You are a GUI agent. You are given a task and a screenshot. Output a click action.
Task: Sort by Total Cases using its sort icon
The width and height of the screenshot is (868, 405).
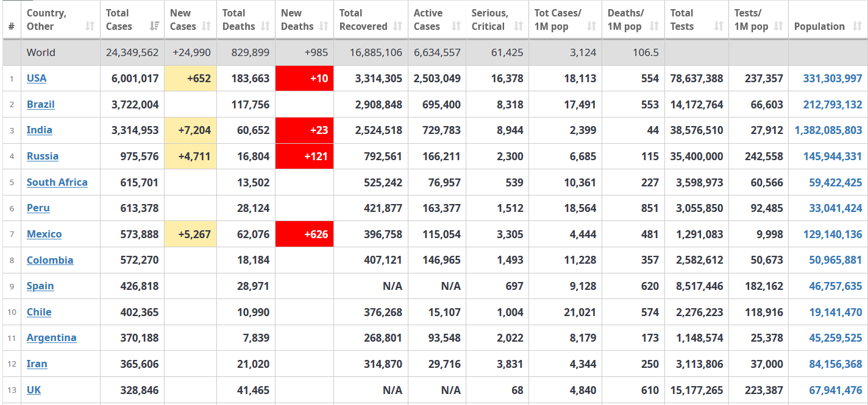click(154, 26)
